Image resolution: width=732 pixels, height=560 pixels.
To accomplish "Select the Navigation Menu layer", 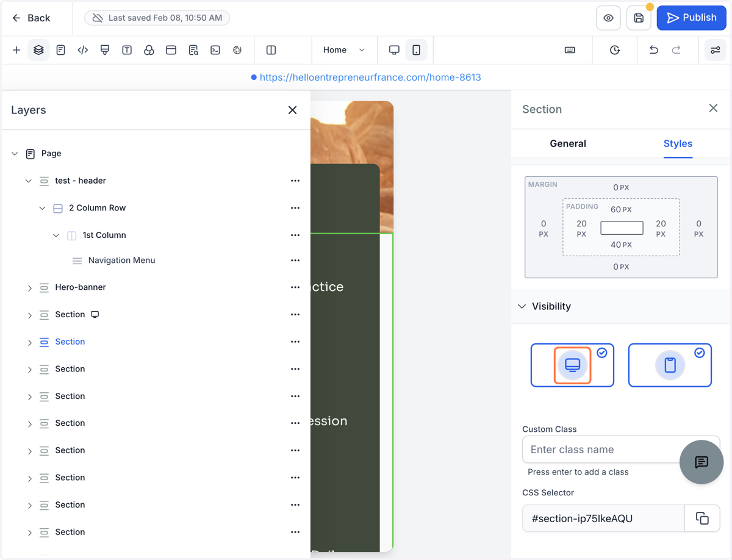I will [x=121, y=260].
